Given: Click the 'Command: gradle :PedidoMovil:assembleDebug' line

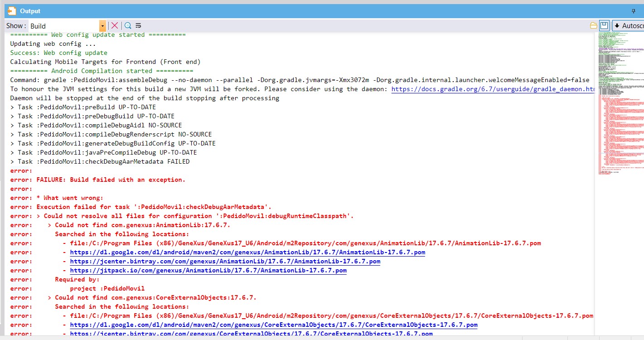Looking at the screenshot, I should [x=300, y=80].
